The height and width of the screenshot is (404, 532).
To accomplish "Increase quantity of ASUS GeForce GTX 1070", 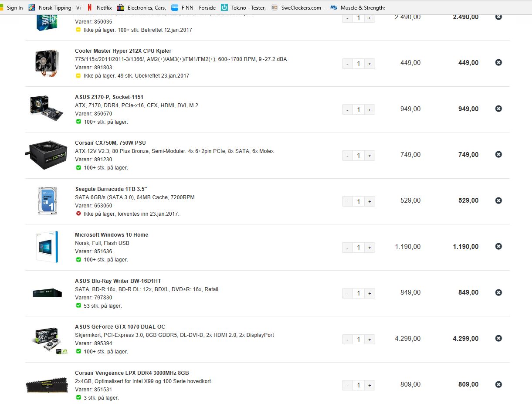I will tap(369, 339).
